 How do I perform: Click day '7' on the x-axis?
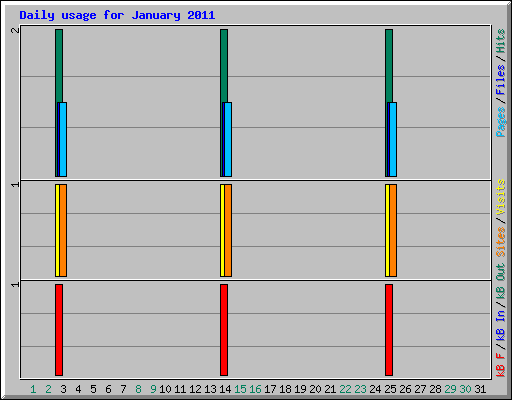(123, 389)
